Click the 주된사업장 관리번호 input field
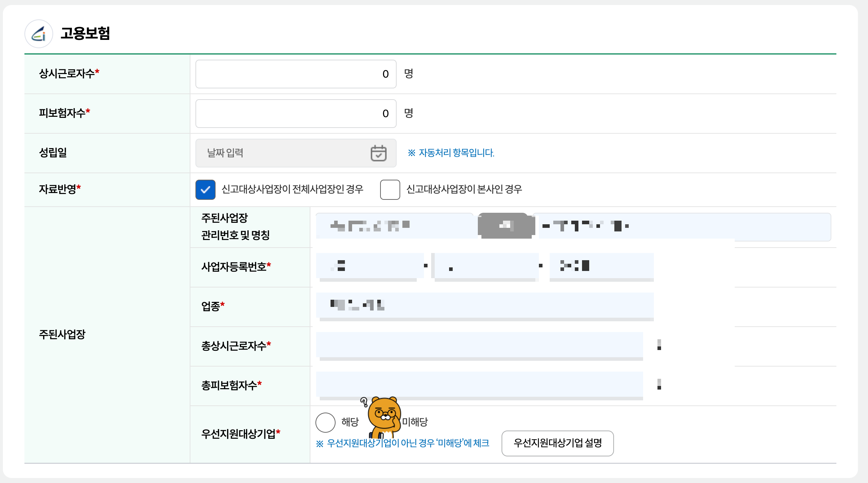The image size is (868, 483). point(395,226)
